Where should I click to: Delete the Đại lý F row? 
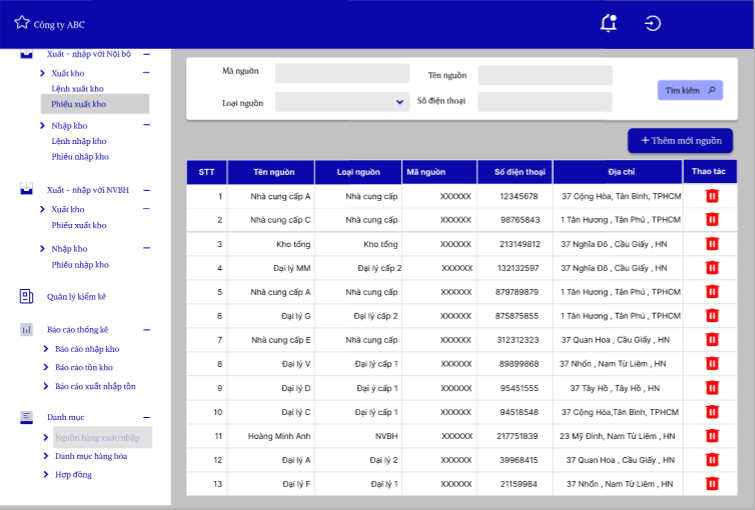(712, 484)
